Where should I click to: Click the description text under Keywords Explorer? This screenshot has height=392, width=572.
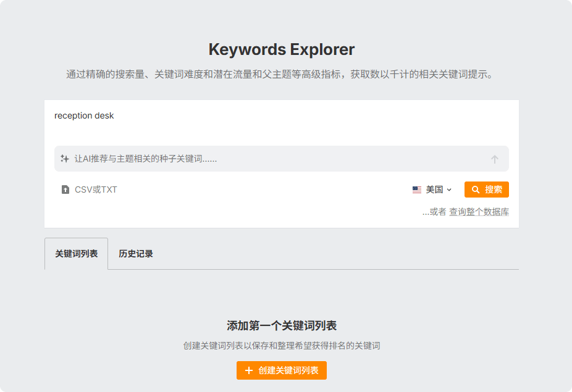point(282,75)
